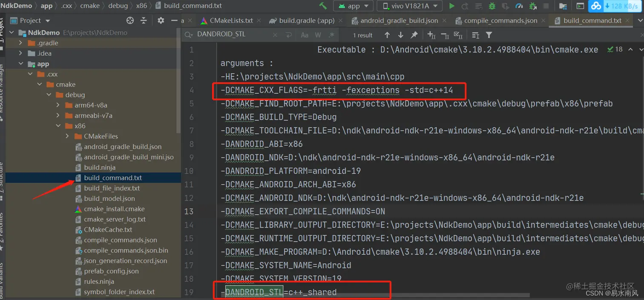Expand the armeabi-v7a folder
Viewport: 644px width, 300px height.
click(58, 115)
